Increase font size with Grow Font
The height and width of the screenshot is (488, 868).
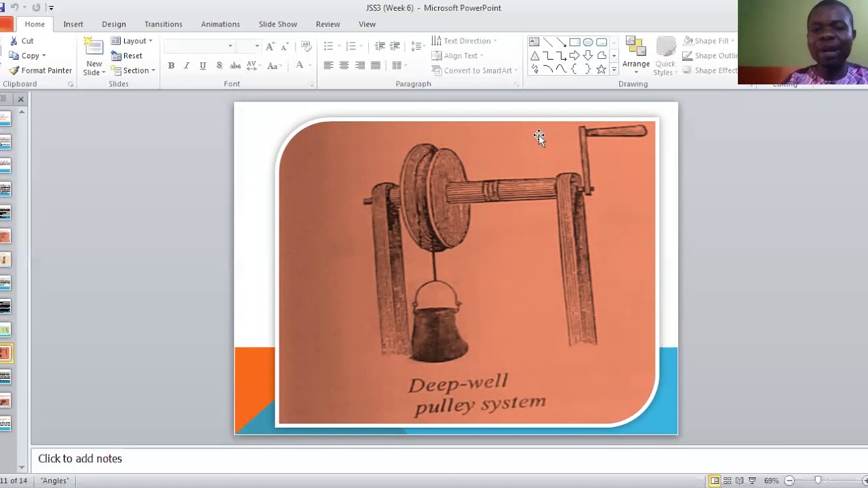tap(270, 46)
